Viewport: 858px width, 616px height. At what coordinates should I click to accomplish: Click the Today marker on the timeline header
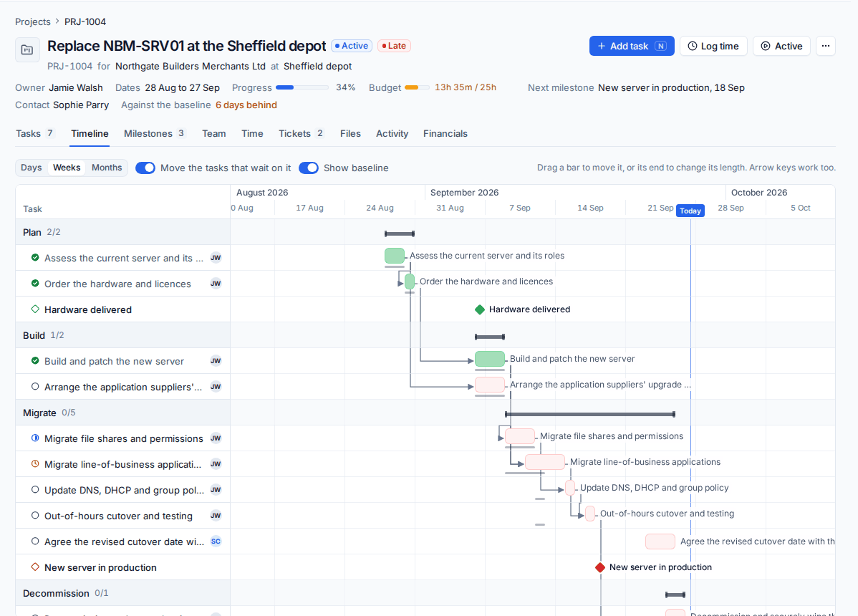690,211
